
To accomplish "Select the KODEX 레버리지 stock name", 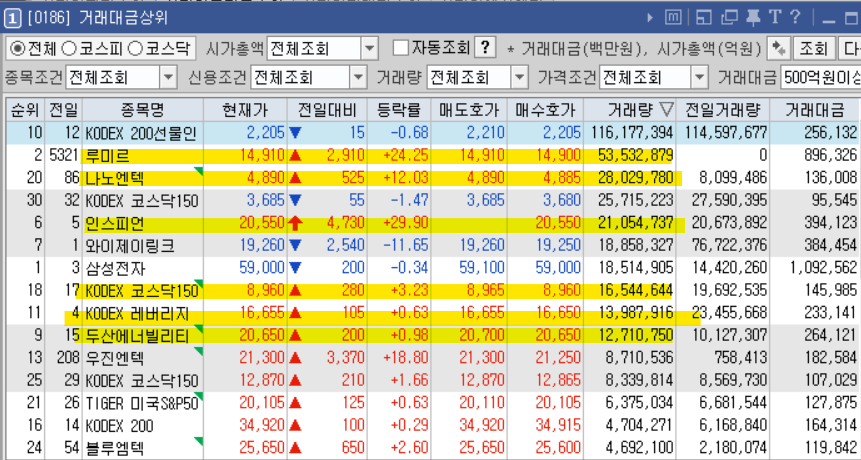I will coord(137,313).
